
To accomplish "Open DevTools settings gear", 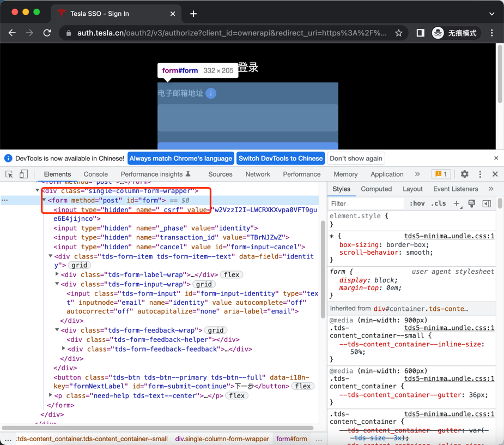I will click(x=464, y=174).
